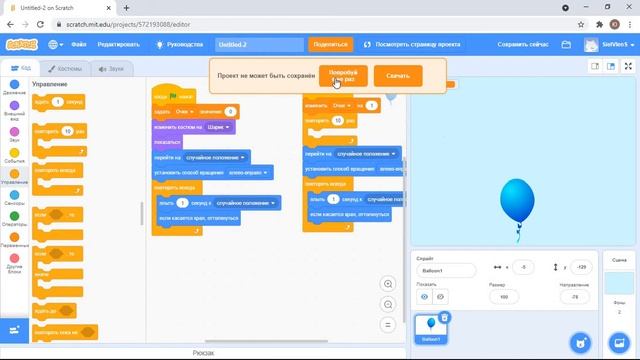Select the Операторы blocks category
Image resolution: width=640 pixels, height=360 pixels.
click(x=14, y=219)
